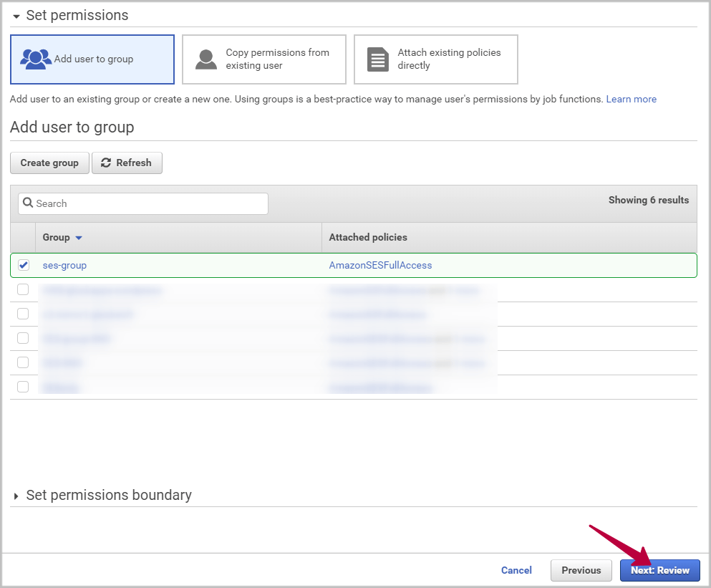Open the AmazonSESFullAccess policy link
Viewport: 711px width, 588px height.
click(380, 266)
